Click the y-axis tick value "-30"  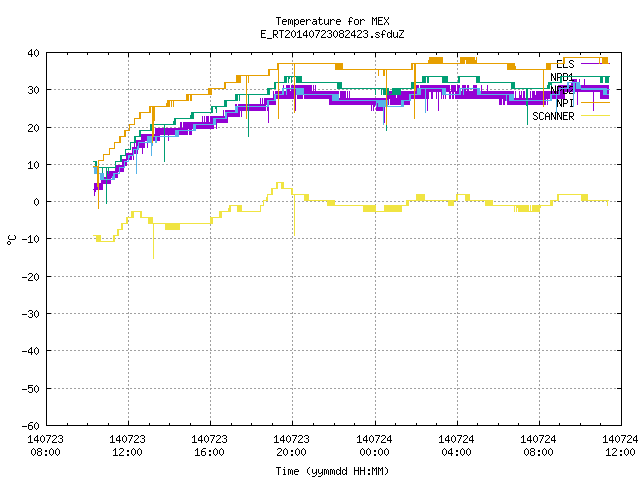coord(31,314)
